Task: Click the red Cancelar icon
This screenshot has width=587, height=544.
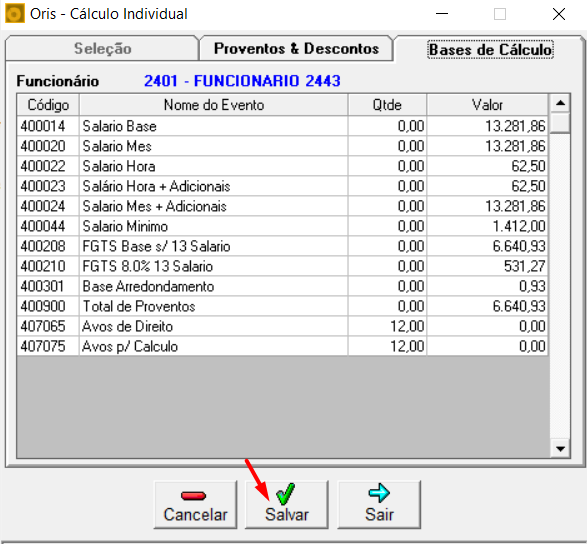Action: [x=193, y=496]
